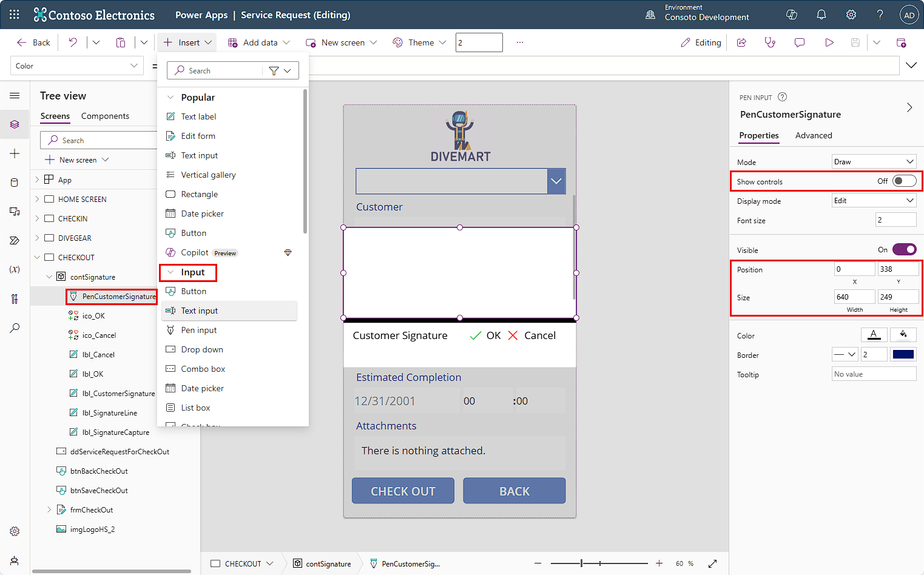Collapse the Popular section
This screenshot has height=575, width=924.
[170, 97]
